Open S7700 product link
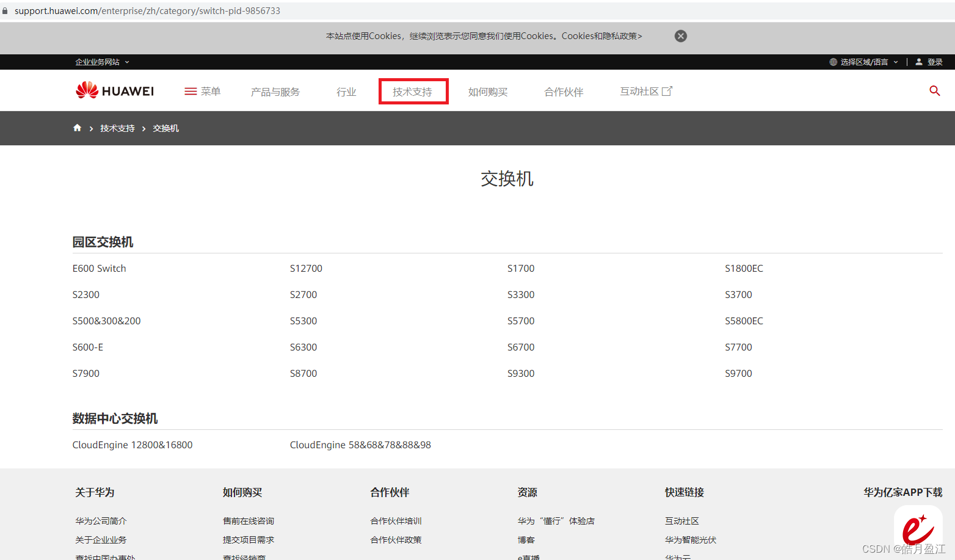The image size is (955, 560). 738,347
